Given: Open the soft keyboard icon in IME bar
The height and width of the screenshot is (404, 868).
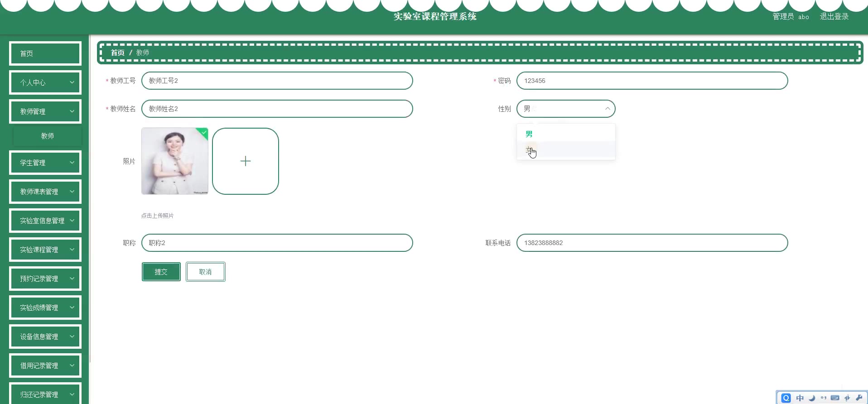Looking at the screenshot, I should (x=835, y=398).
